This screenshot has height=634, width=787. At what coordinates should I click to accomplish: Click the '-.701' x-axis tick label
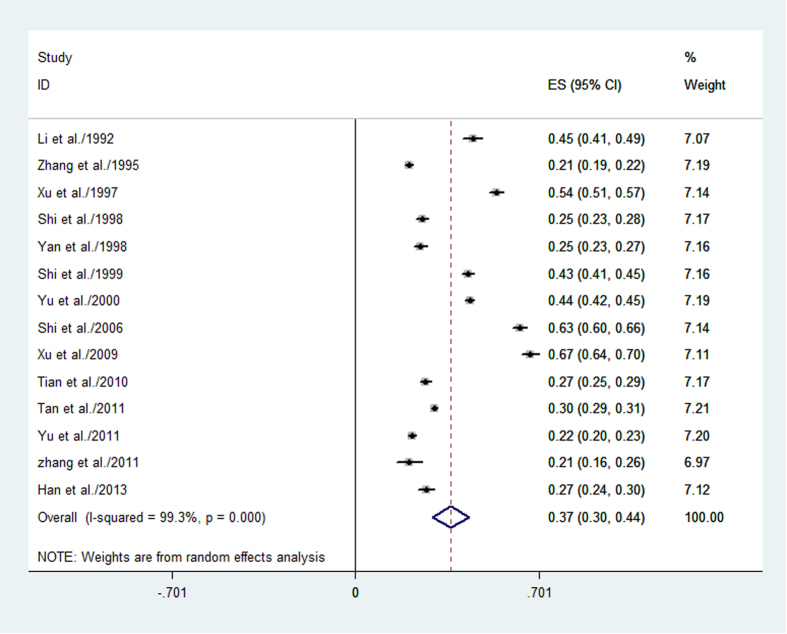click(172, 593)
